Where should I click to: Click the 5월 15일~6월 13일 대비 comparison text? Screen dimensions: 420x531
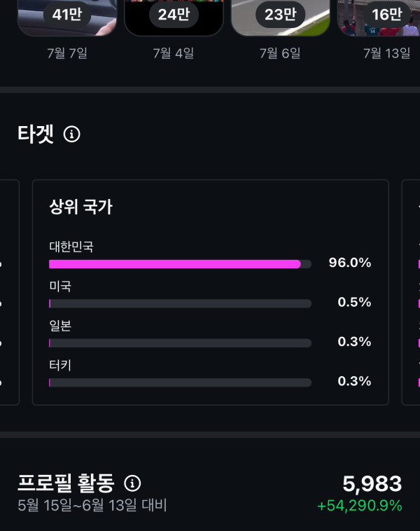(x=92, y=505)
